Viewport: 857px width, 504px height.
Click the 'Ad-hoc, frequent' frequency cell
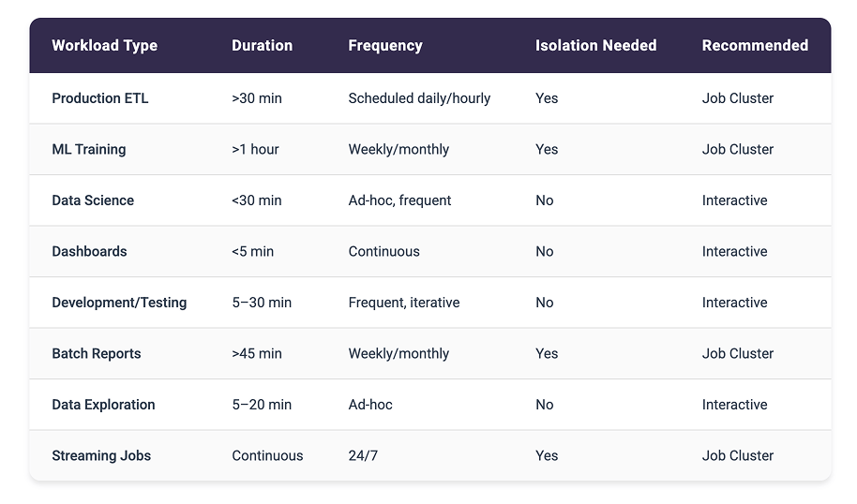[x=399, y=200]
